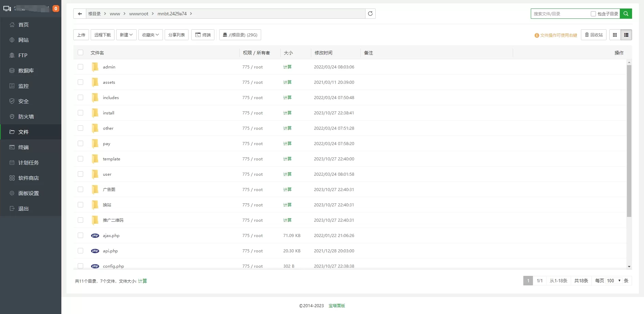Open 数据库 (Database) in the sidebar
Image resolution: width=644 pixels, height=314 pixels.
26,70
